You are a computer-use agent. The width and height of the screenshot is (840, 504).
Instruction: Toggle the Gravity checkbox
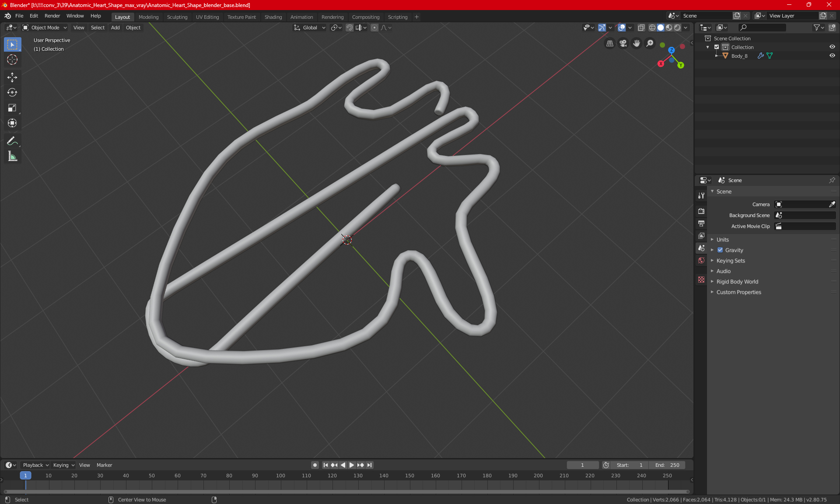(x=720, y=250)
